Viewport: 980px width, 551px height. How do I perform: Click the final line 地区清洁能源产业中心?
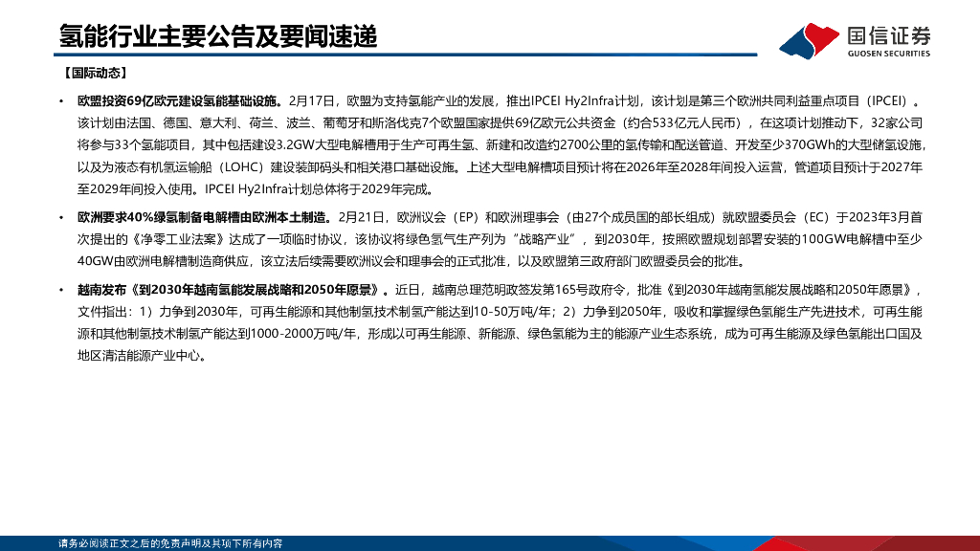(x=143, y=356)
